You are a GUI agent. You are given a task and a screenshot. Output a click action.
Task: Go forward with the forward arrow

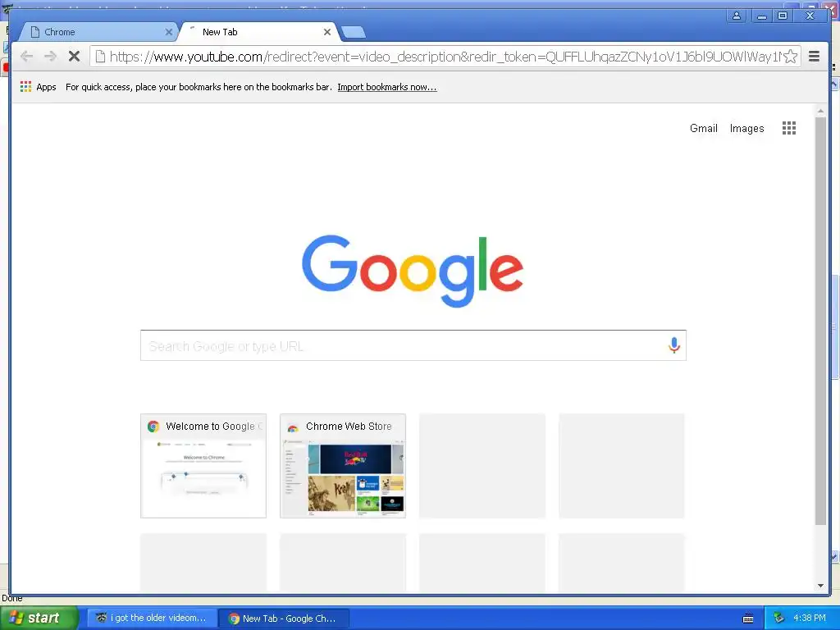pyautogui.click(x=50, y=57)
